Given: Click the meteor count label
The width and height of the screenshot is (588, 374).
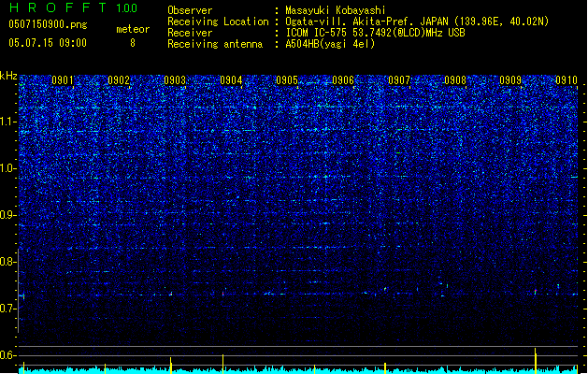Looking at the screenshot, I should (x=133, y=29).
